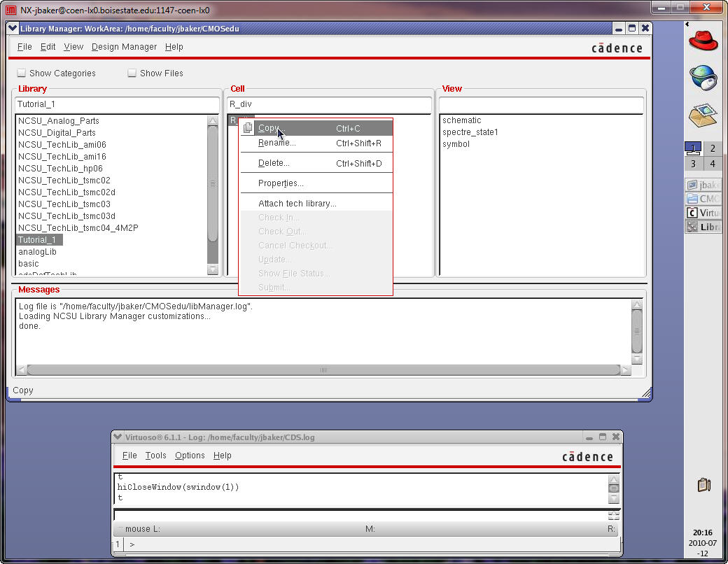Click the Red Hat main menu icon
The width and height of the screenshot is (728, 564).
703,40
